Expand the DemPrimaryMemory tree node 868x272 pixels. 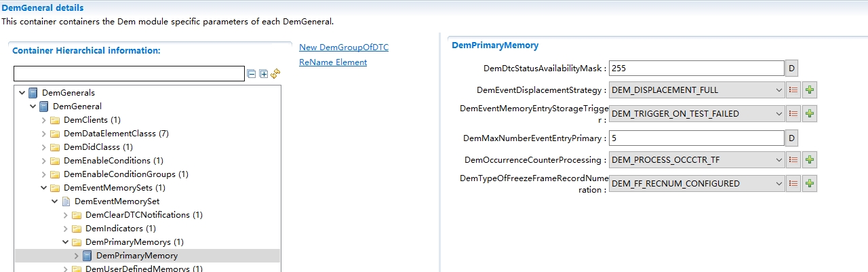tap(77, 256)
